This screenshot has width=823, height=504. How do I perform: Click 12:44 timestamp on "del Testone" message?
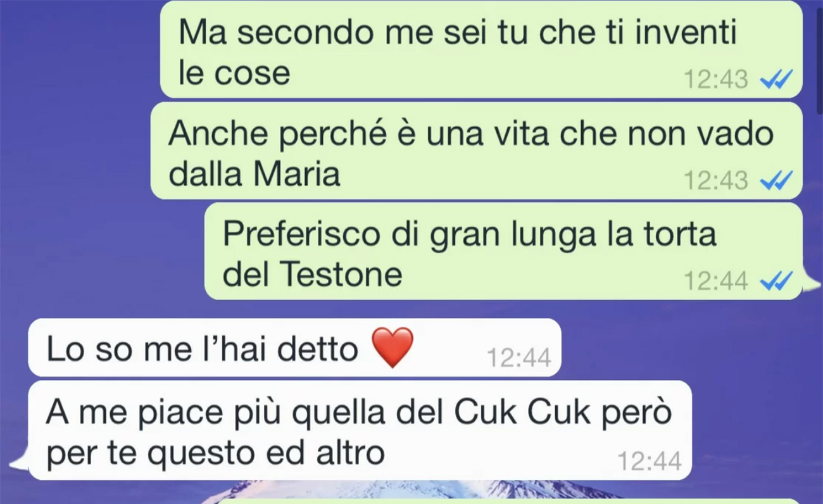tap(716, 280)
